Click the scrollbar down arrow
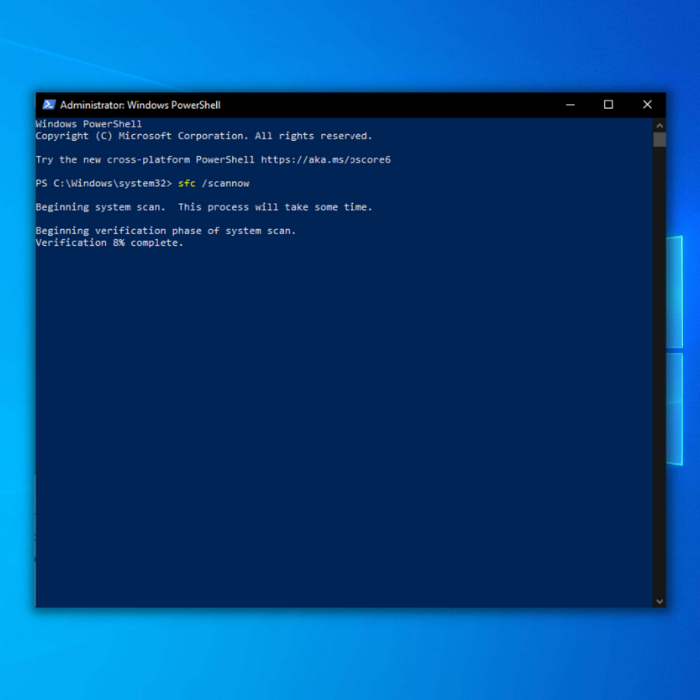Screen dimensions: 700x700 [x=659, y=601]
